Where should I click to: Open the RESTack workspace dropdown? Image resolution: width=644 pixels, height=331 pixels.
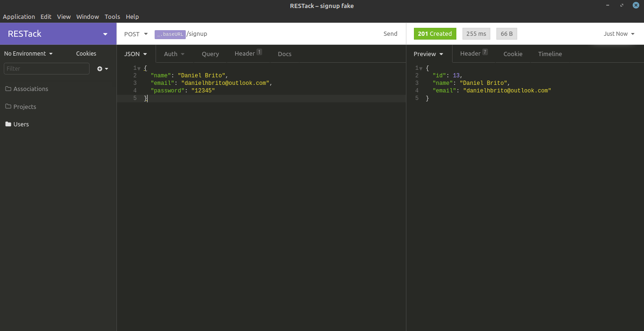click(x=58, y=34)
